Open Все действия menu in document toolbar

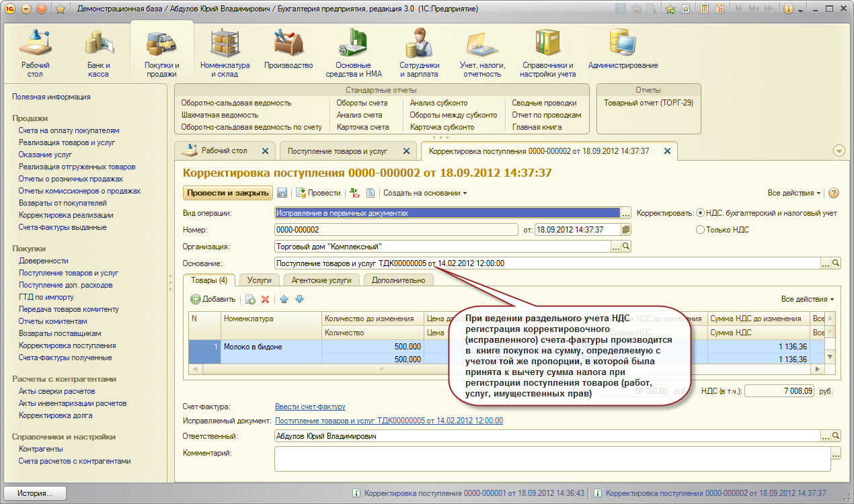tap(794, 193)
